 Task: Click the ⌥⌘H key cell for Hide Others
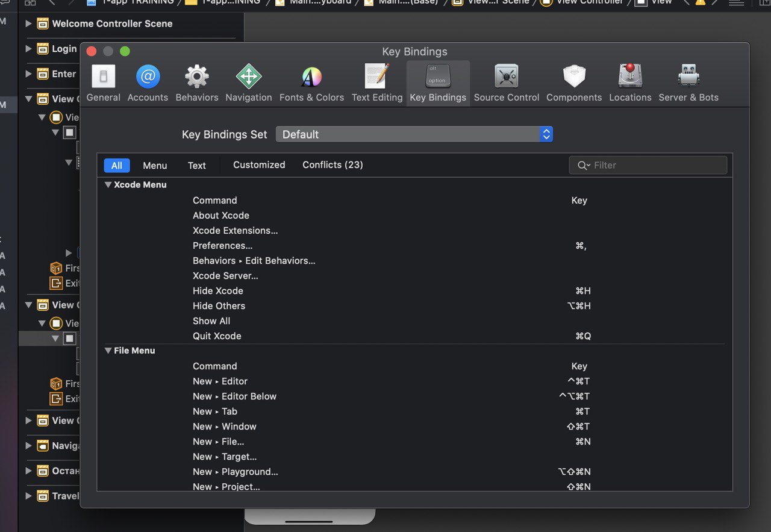(579, 306)
